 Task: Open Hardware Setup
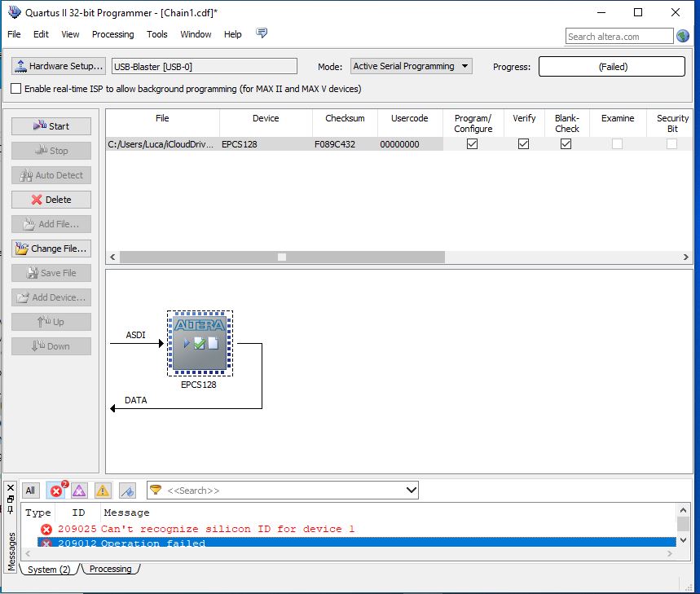point(59,66)
